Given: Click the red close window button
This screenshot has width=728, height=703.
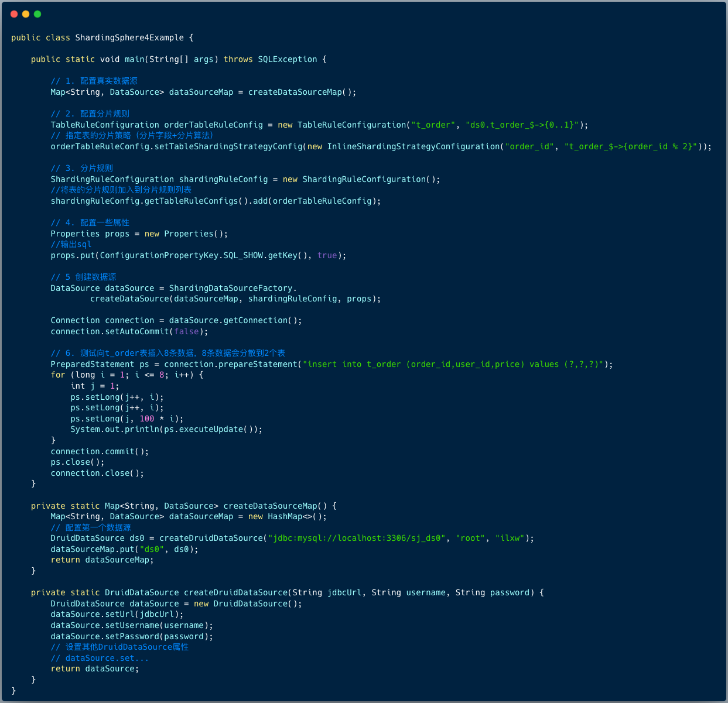Looking at the screenshot, I should [x=14, y=14].
